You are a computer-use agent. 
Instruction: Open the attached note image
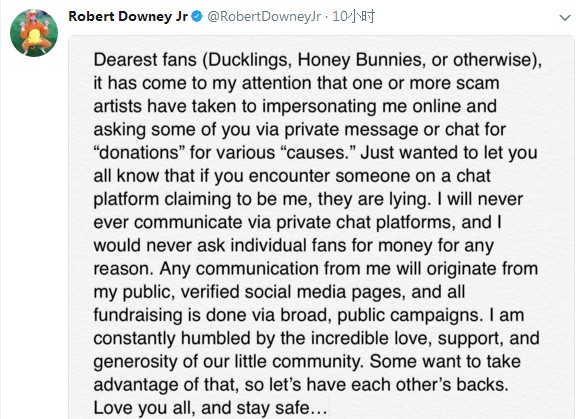pos(321,227)
